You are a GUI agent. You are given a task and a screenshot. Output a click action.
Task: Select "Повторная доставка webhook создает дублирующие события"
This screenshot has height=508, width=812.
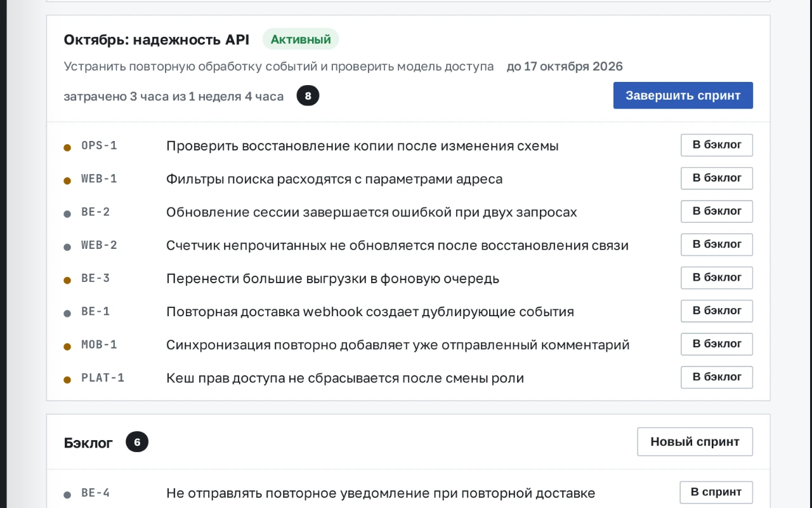coord(370,311)
